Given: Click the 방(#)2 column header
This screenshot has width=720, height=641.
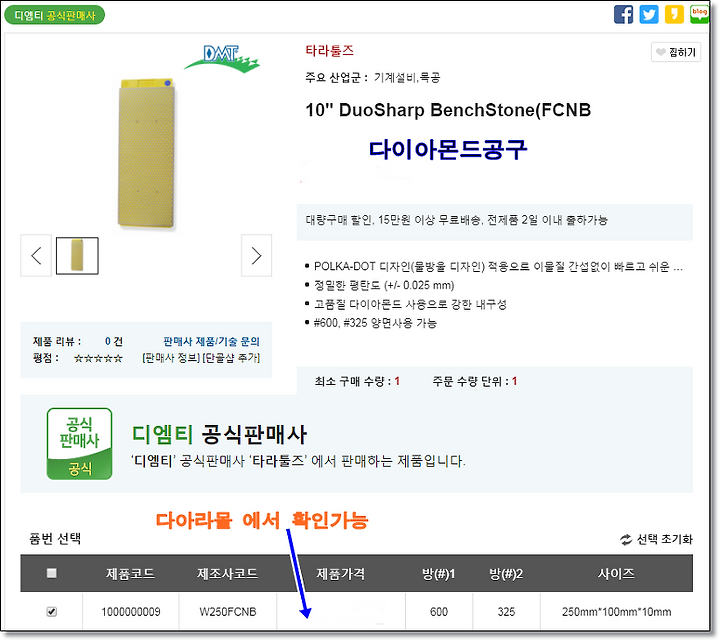Looking at the screenshot, I should point(506,574).
